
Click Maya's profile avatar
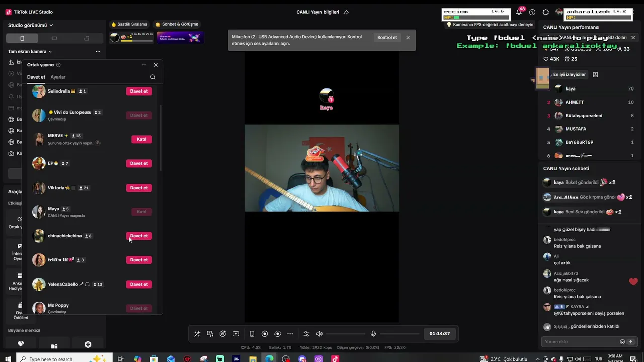pyautogui.click(x=39, y=212)
